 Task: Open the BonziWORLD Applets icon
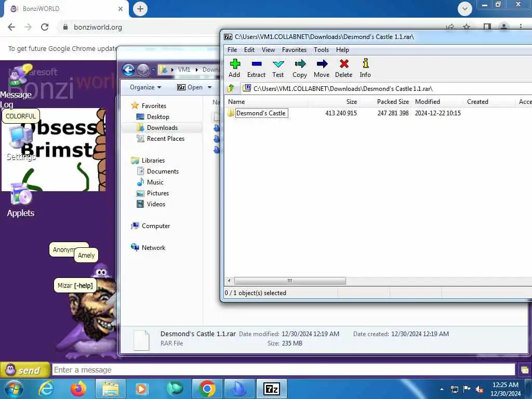(21, 201)
